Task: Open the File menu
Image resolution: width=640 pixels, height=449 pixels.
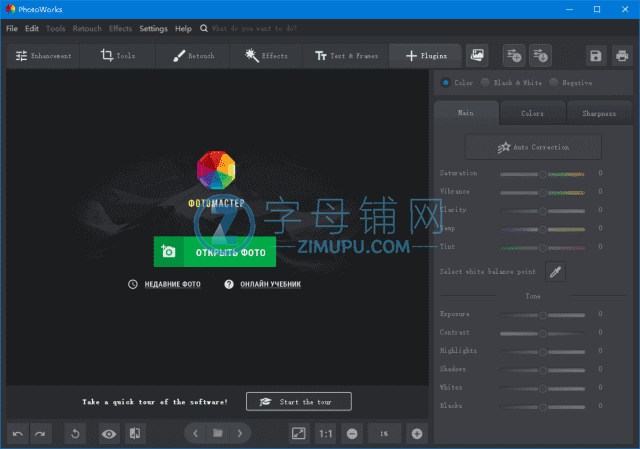Action: tap(12, 28)
